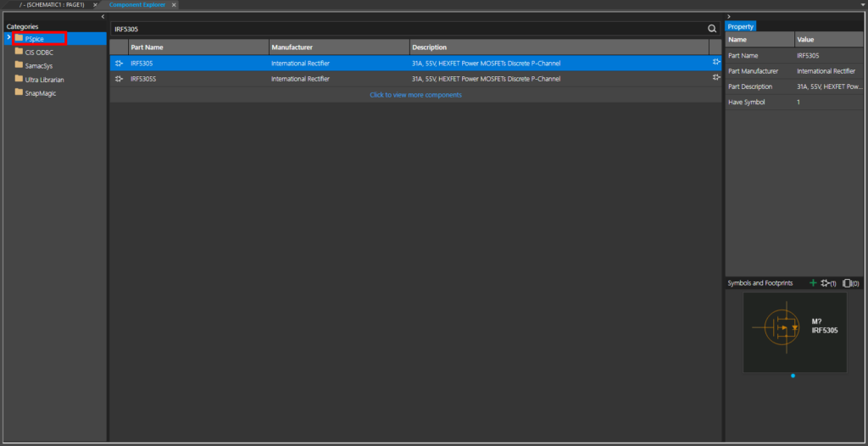
Task: Select the IRF5305 part name cell
Action: [142, 63]
